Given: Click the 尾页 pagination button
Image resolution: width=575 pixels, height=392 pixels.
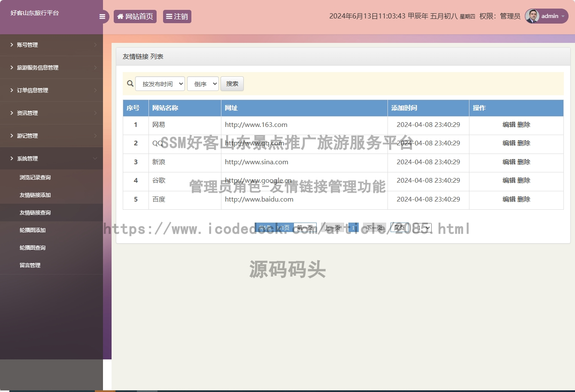Looking at the screenshot, I should point(399,228).
